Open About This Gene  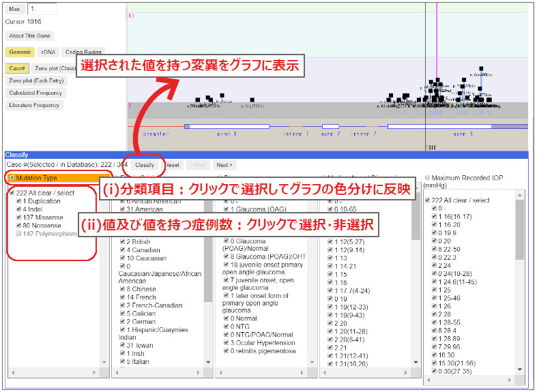click(x=29, y=36)
